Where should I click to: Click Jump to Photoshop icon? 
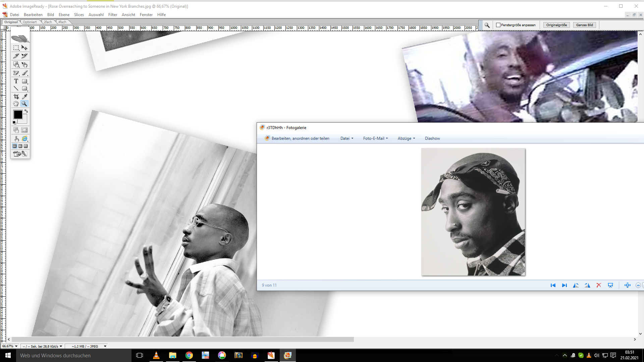(20, 154)
